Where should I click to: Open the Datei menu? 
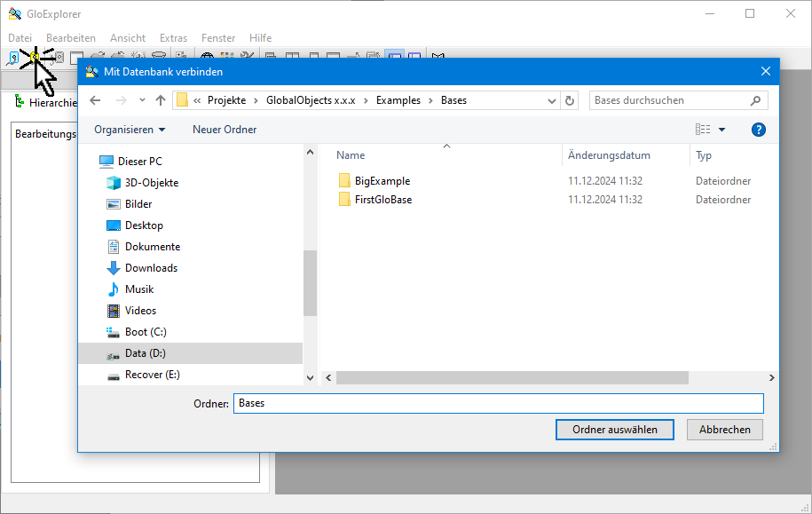20,38
